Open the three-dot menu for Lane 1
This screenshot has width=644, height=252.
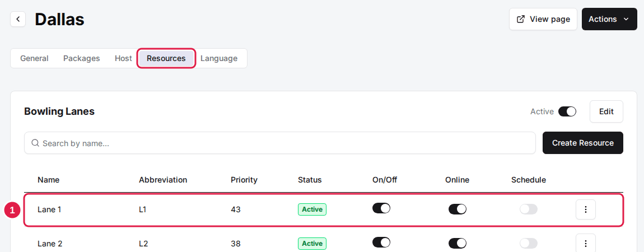pos(586,210)
